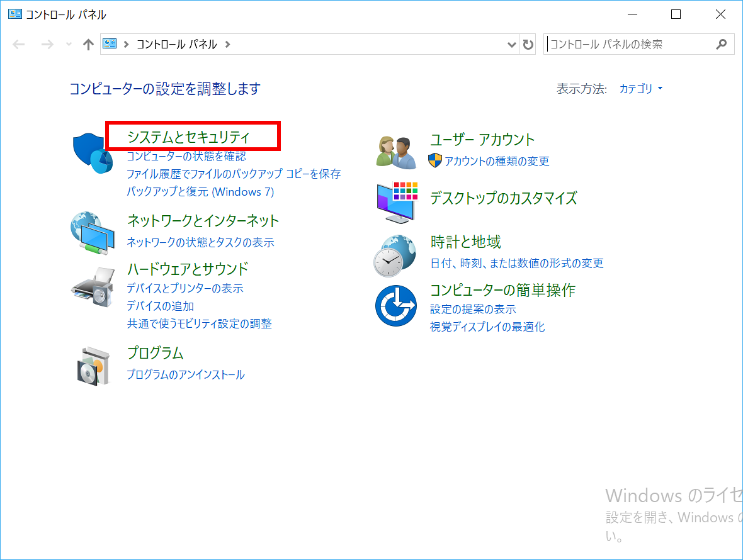Click プログラムのアンインストール link
The image size is (743, 560).
click(186, 374)
